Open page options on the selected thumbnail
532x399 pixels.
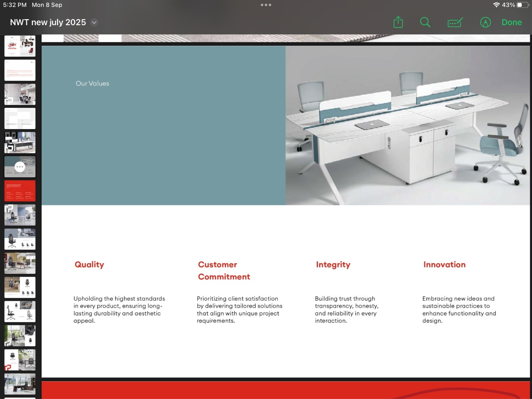pyautogui.click(x=20, y=167)
